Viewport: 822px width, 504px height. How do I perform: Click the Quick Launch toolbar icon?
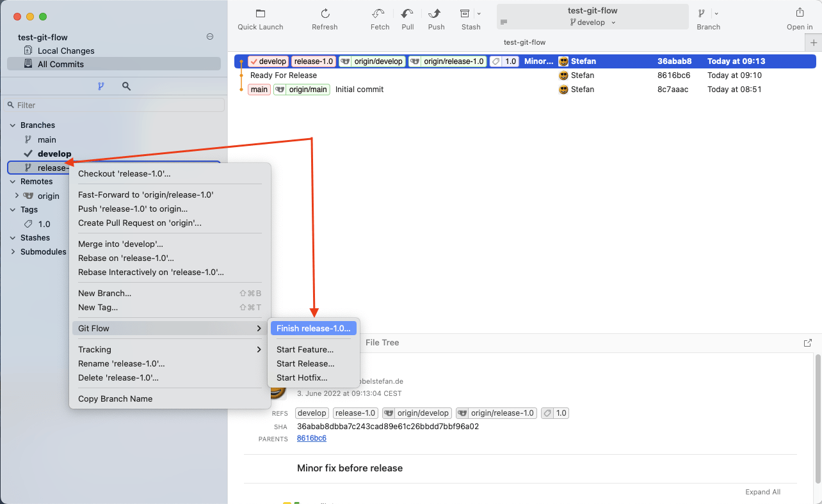pyautogui.click(x=260, y=14)
